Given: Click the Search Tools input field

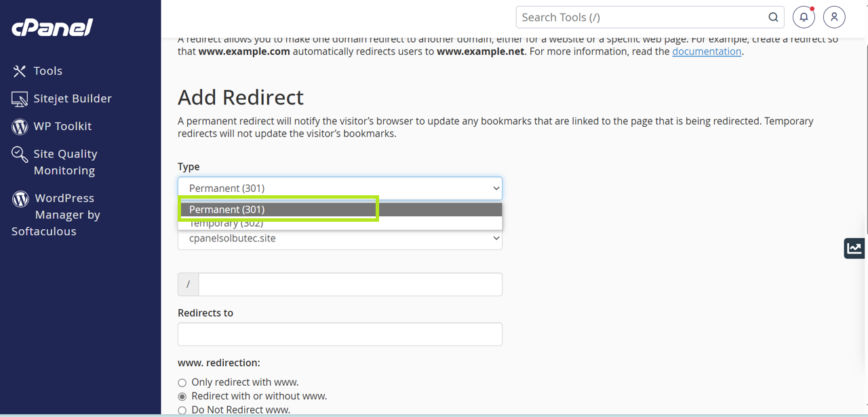Looking at the screenshot, I should coord(641,18).
